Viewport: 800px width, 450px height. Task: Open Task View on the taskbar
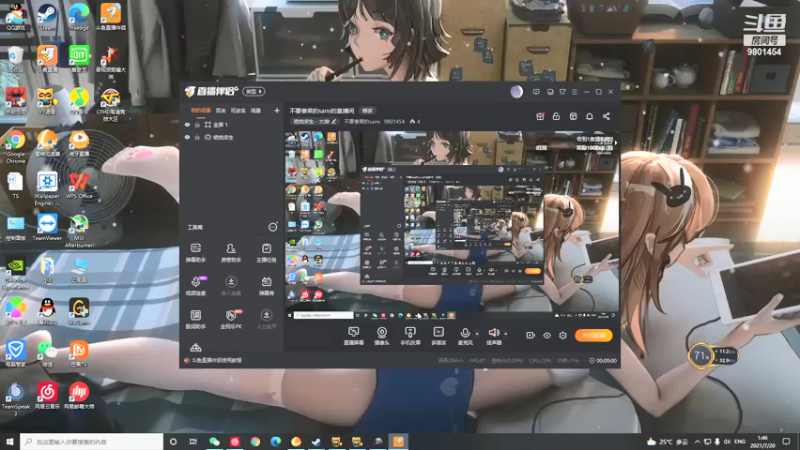click(193, 441)
